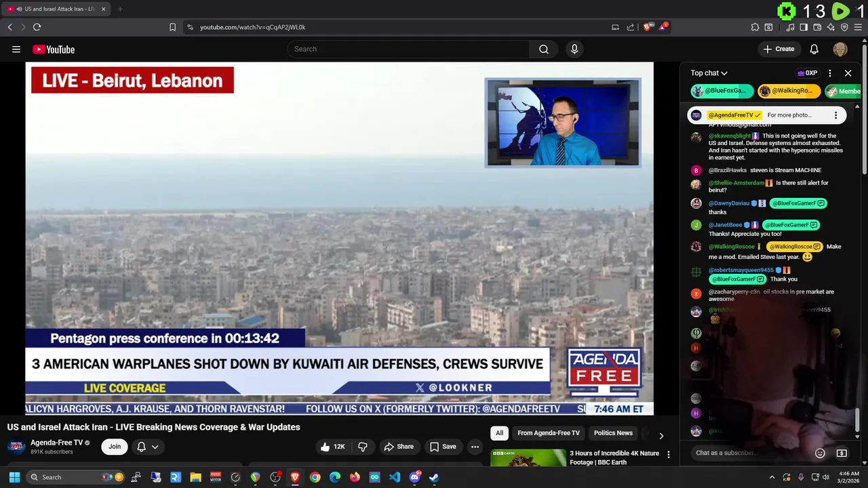The image size is (868, 488).
Task: Dislike the video with thumbs down
Action: (363, 447)
